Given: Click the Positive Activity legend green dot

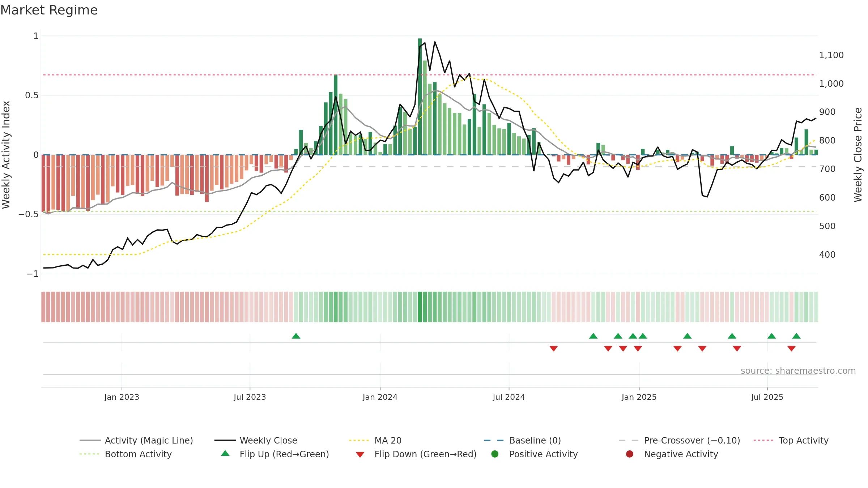Looking at the screenshot, I should point(495,454).
